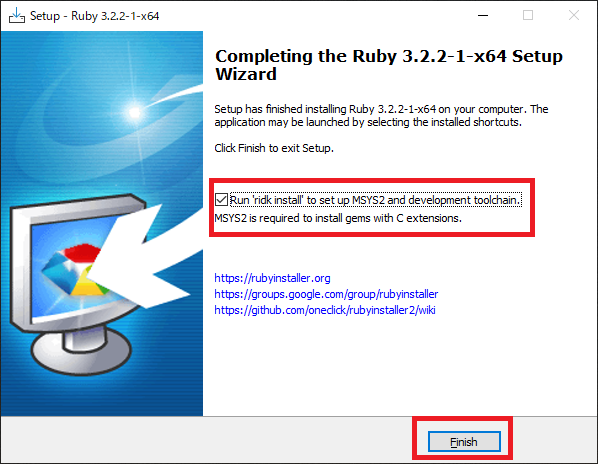The height and width of the screenshot is (464, 598).
Task: Click the 'Click Finish to exit Setup' text
Action: click(x=274, y=148)
